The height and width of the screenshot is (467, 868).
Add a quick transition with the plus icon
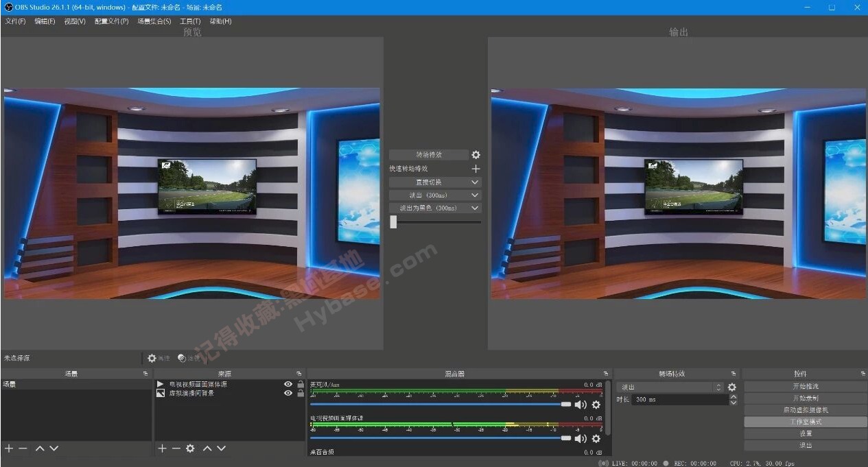point(476,168)
